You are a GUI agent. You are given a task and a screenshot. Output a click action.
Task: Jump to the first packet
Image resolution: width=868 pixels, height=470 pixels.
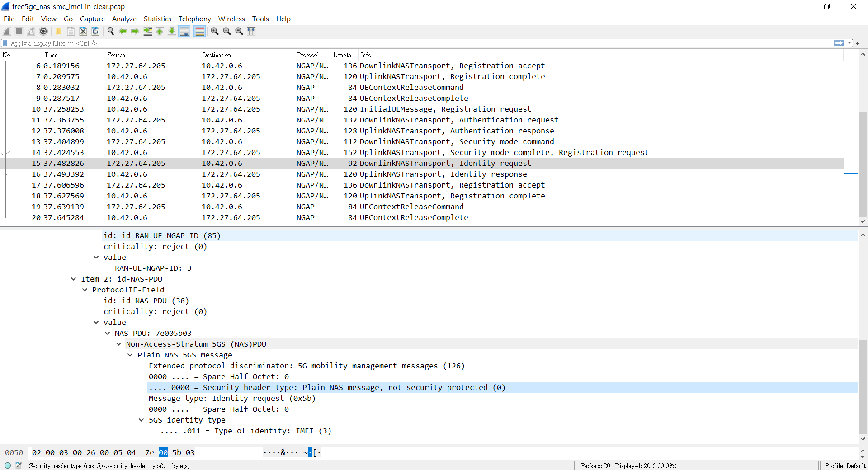(x=160, y=31)
